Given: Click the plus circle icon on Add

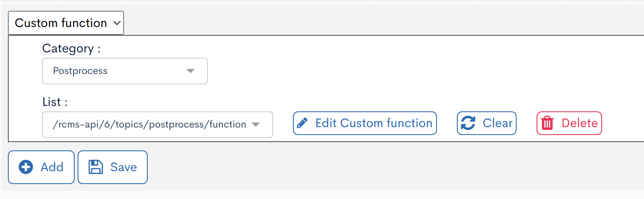Looking at the screenshot, I should pos(26,167).
